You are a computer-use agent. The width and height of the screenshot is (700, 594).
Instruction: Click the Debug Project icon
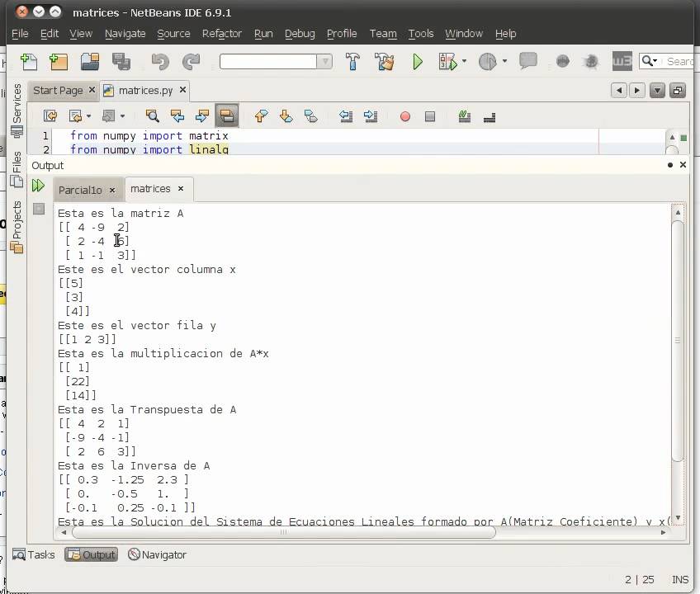click(447, 62)
